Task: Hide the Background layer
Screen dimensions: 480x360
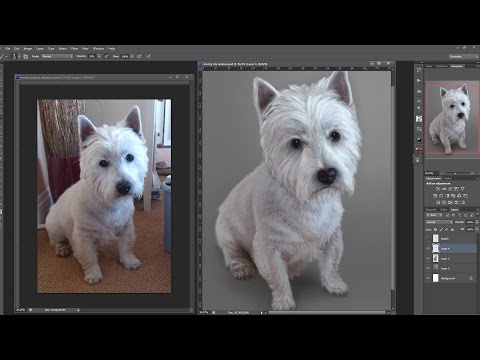Action: click(x=428, y=278)
